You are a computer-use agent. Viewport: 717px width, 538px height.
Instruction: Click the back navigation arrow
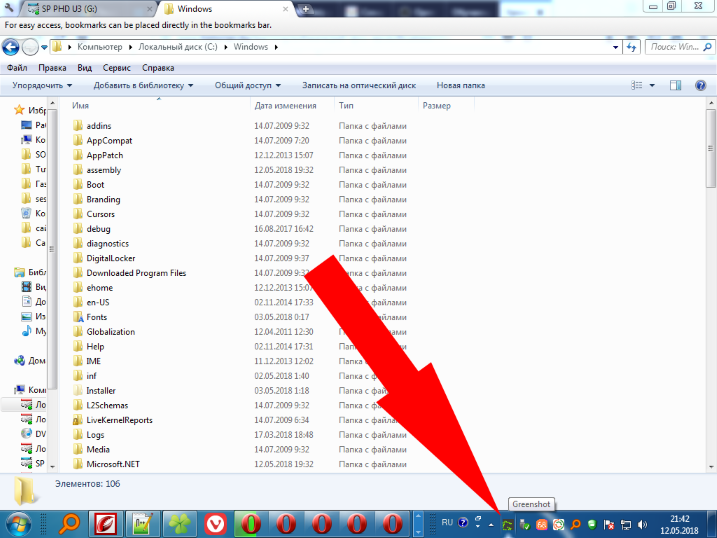(12, 47)
